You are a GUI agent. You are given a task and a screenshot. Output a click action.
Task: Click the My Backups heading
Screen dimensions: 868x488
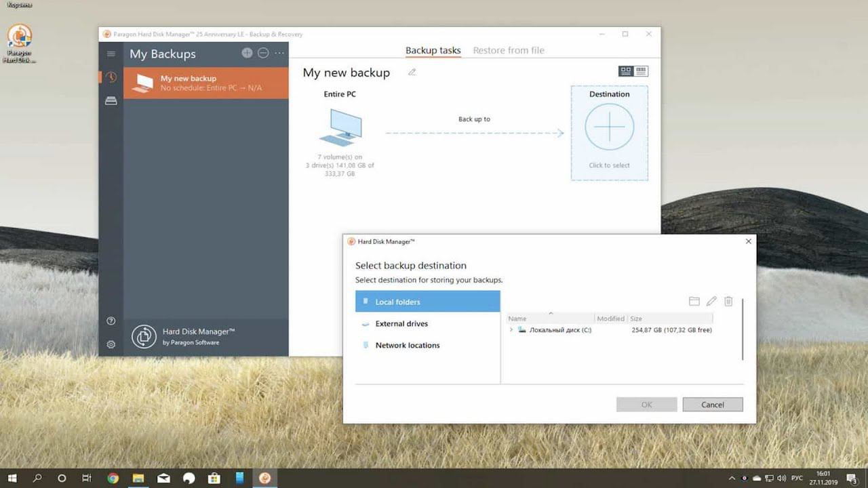pyautogui.click(x=163, y=54)
